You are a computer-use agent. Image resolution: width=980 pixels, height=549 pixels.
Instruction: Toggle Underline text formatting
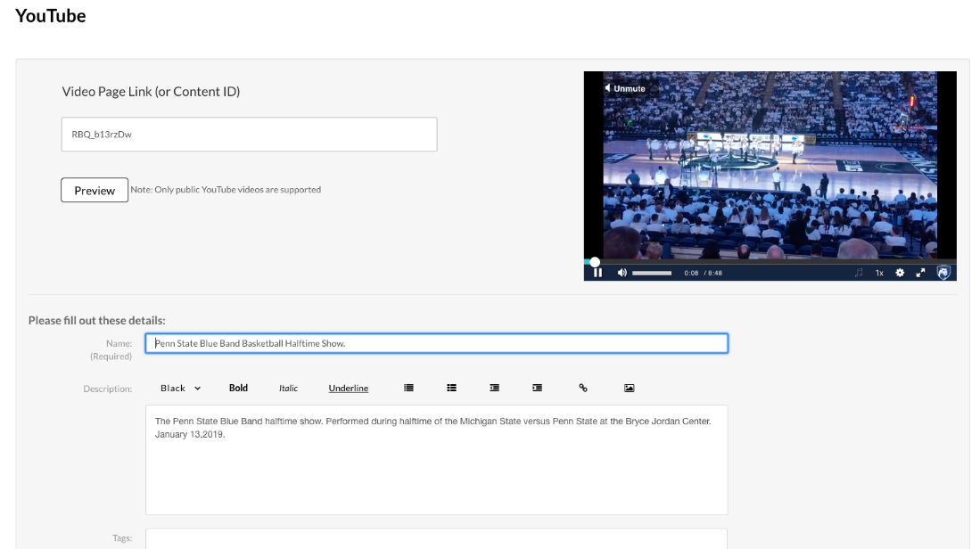[x=348, y=388]
